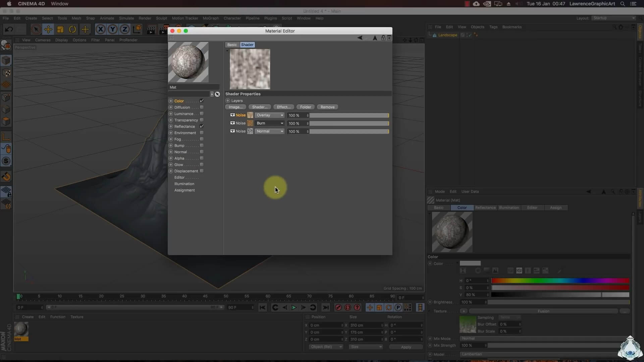644x362 pixels.
Task: Open Coordinate system toggle icon
Action: (137, 29)
